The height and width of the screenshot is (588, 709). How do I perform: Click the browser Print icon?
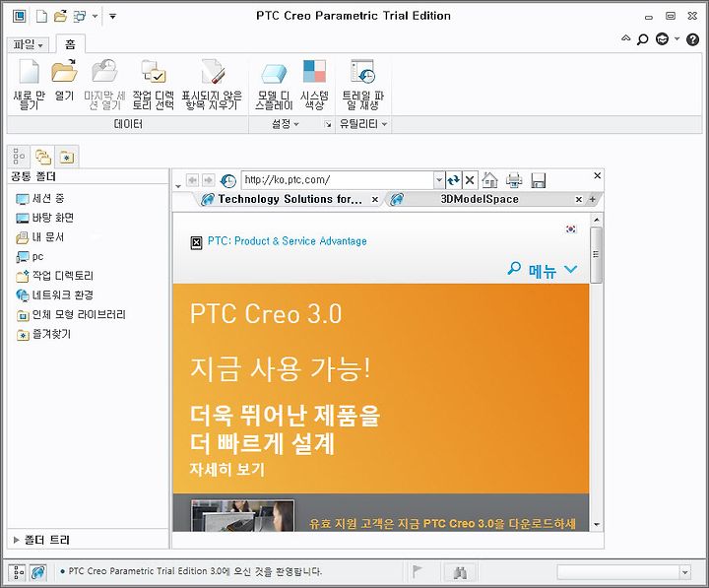point(514,180)
